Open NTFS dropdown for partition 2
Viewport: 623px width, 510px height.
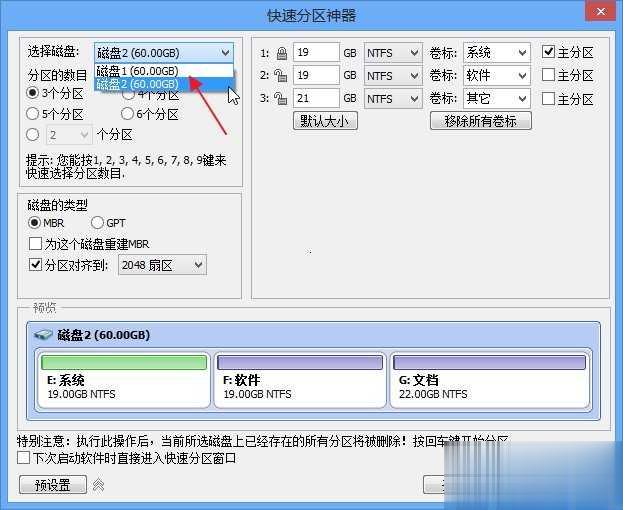click(393, 75)
